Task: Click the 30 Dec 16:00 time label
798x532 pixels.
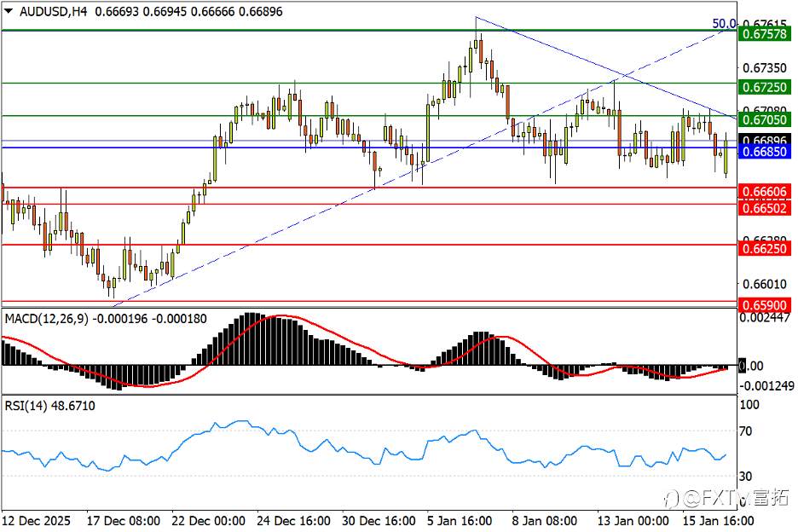Action: 379,521
